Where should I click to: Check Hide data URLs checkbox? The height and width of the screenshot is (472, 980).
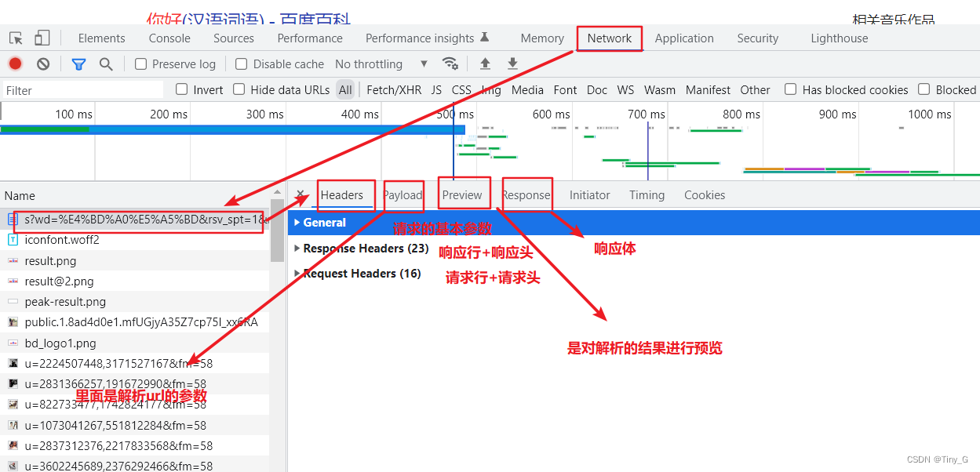point(239,89)
